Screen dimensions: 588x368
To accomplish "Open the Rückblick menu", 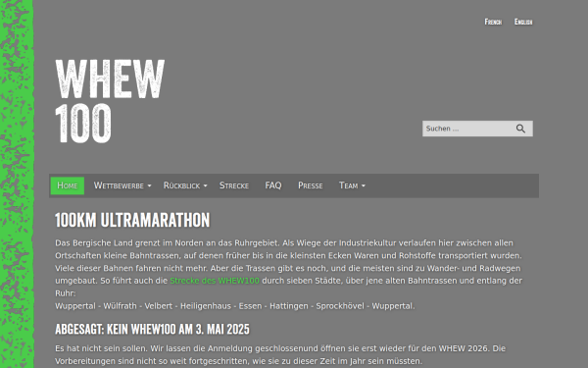I will [181, 185].
